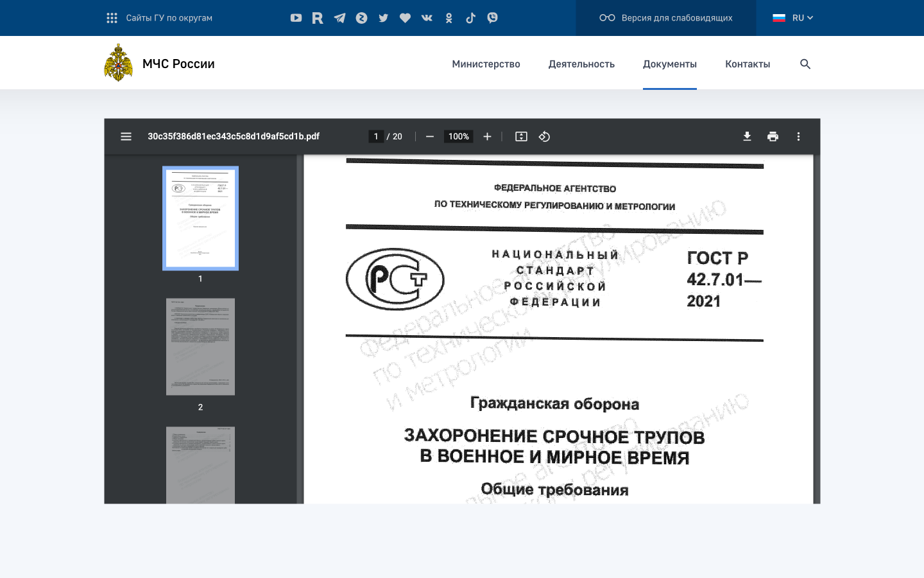The width and height of the screenshot is (924, 578).
Task: Click the МЧС России emblem logo
Action: click(119, 63)
